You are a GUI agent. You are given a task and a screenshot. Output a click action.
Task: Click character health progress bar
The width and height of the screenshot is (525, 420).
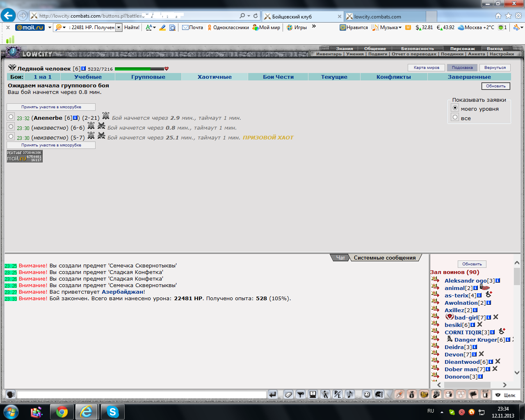139,69
